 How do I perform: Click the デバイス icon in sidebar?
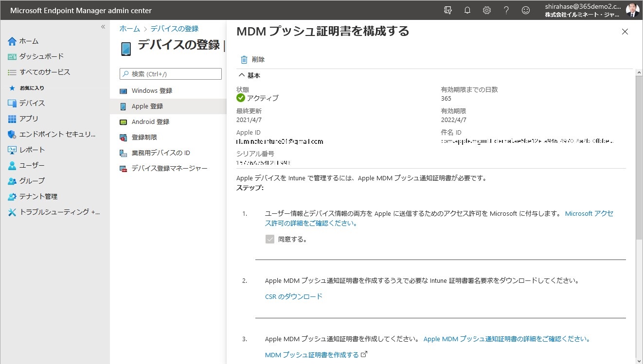[x=12, y=104]
